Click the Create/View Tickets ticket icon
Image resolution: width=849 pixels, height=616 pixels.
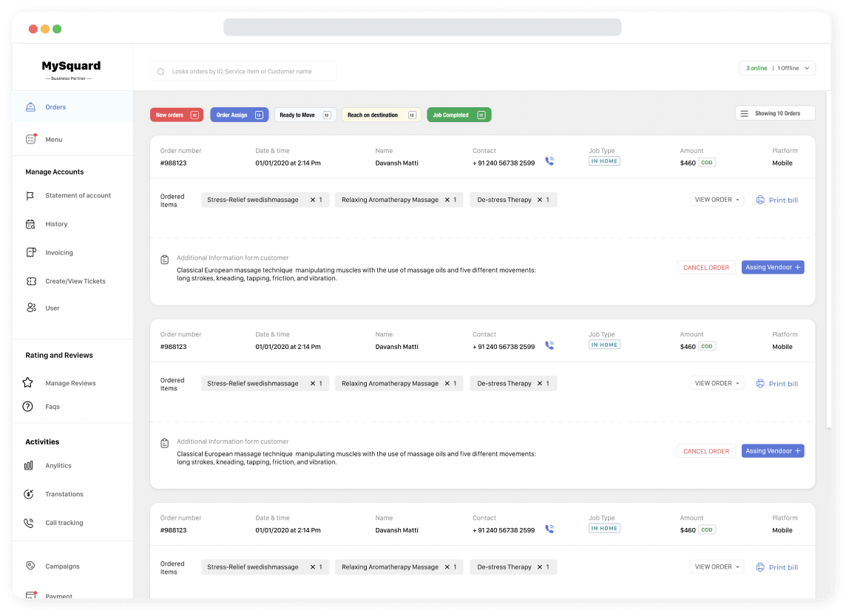tap(30, 281)
